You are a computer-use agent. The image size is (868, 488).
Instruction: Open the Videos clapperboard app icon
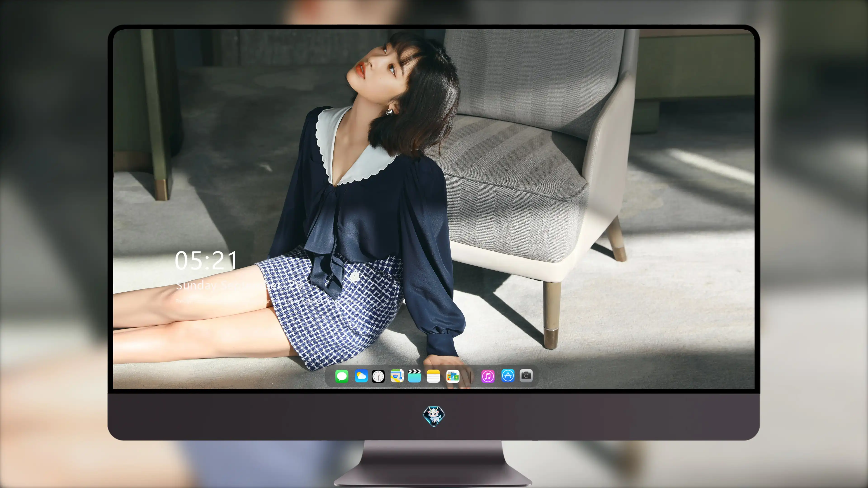415,376
